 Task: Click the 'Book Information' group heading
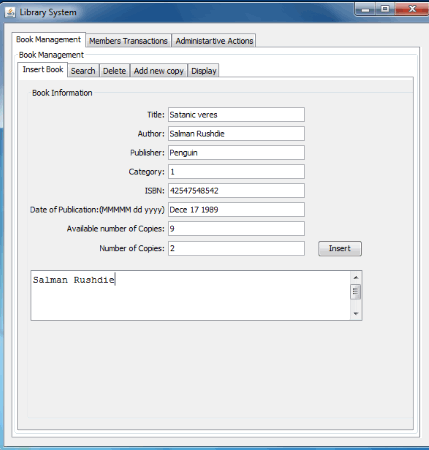click(62, 93)
